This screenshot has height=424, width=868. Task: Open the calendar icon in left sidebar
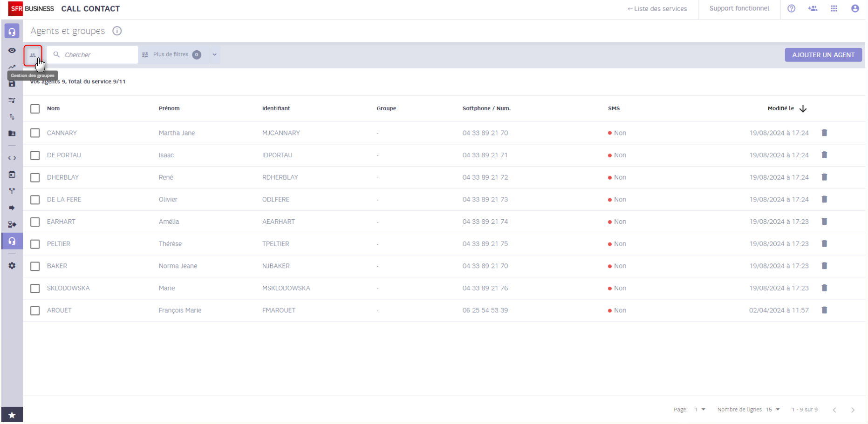pyautogui.click(x=12, y=175)
